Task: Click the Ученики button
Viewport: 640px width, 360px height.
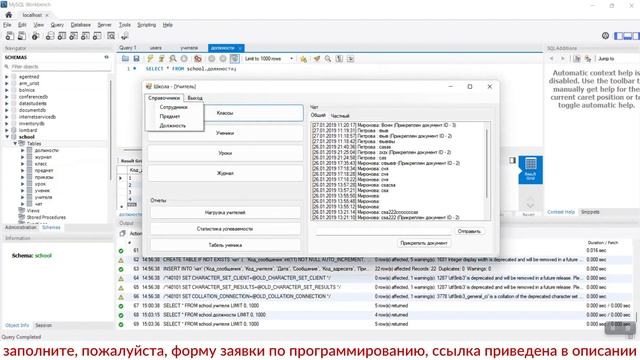Action: [x=225, y=133]
